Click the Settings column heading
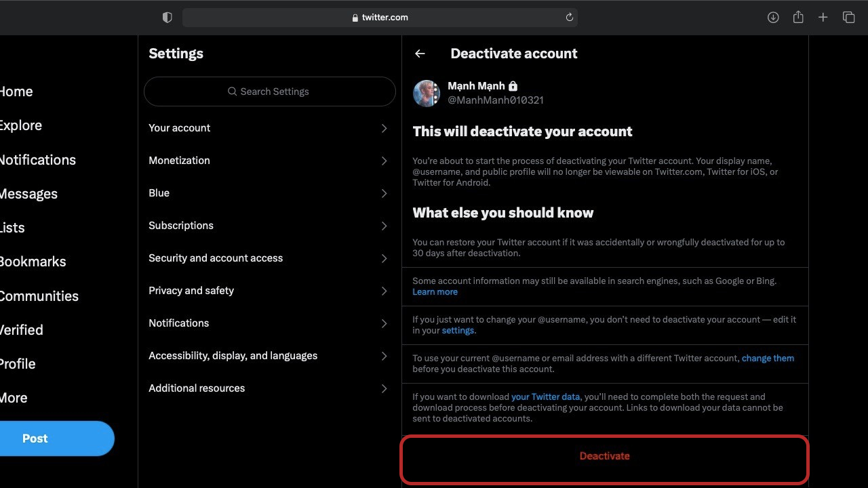The height and width of the screenshot is (488, 868). click(x=176, y=54)
